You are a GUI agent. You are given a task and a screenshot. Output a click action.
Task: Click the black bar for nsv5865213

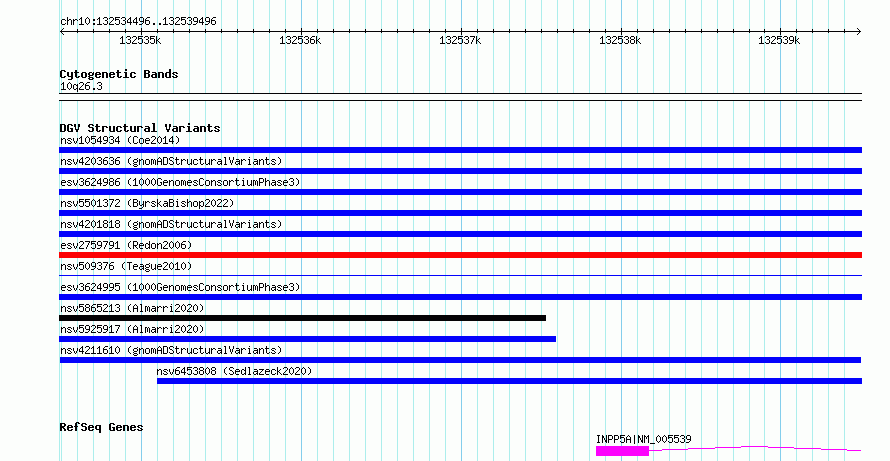click(x=303, y=318)
